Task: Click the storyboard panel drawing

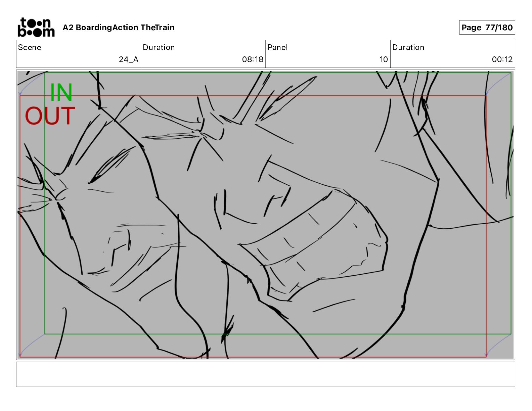Action: (x=265, y=215)
